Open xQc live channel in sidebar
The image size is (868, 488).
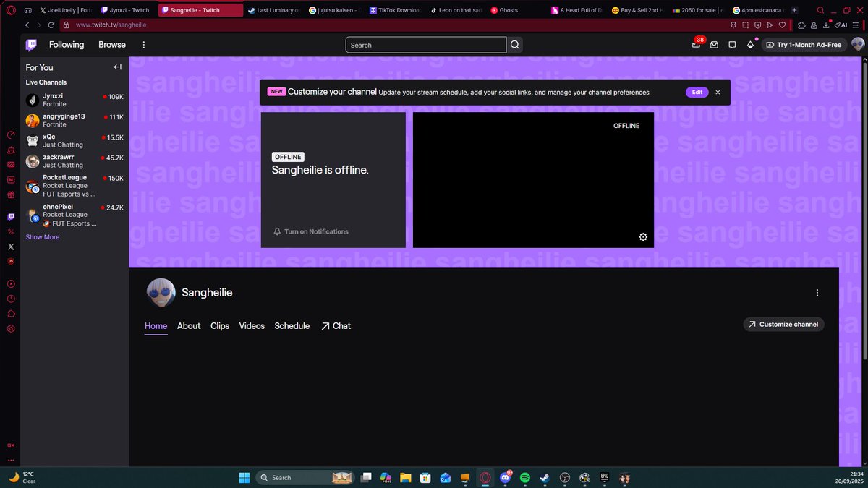(x=75, y=140)
